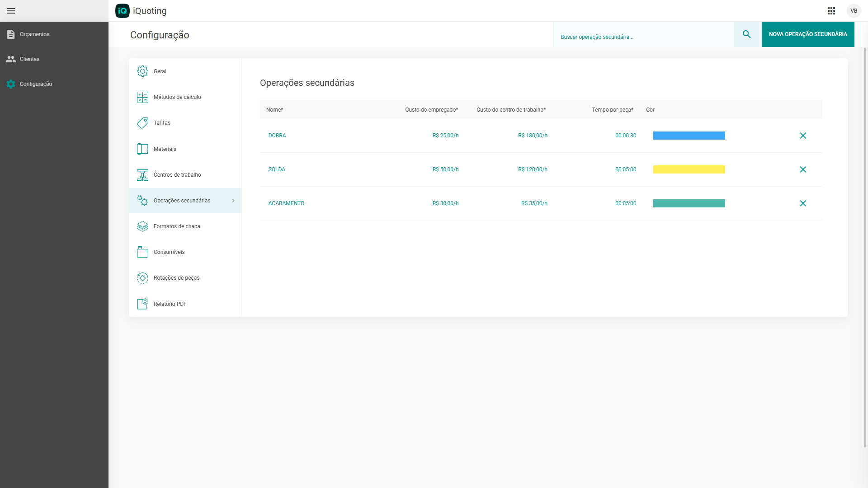Delete the SOLDA operation row
This screenshot has width=868, height=488.
(x=803, y=169)
